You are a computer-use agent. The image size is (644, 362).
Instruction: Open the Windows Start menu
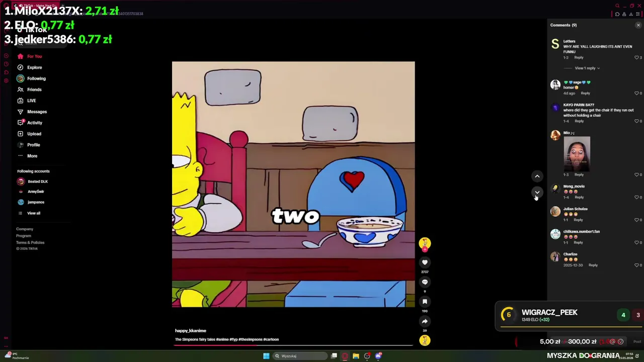[x=266, y=356]
